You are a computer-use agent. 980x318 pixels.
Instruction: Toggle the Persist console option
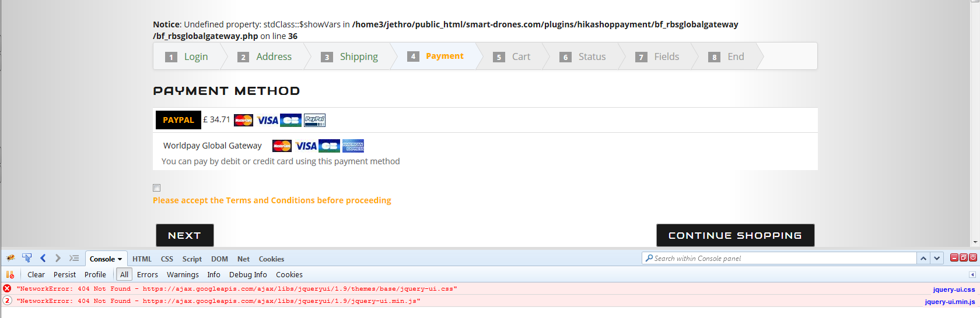[65, 274]
